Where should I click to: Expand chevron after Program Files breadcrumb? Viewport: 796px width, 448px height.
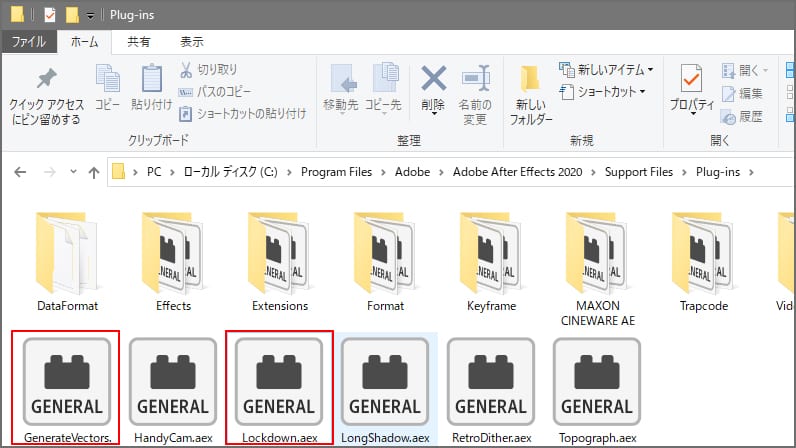(x=383, y=173)
